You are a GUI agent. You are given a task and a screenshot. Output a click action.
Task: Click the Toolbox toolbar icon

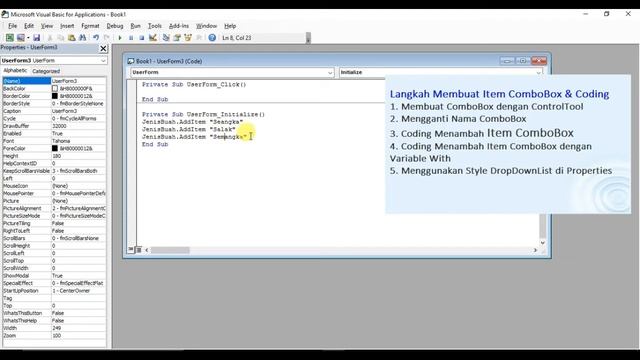click(x=199, y=38)
